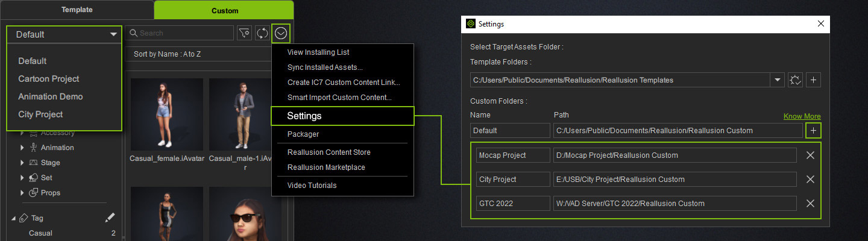
Task: Open the Know More link
Action: tap(802, 116)
